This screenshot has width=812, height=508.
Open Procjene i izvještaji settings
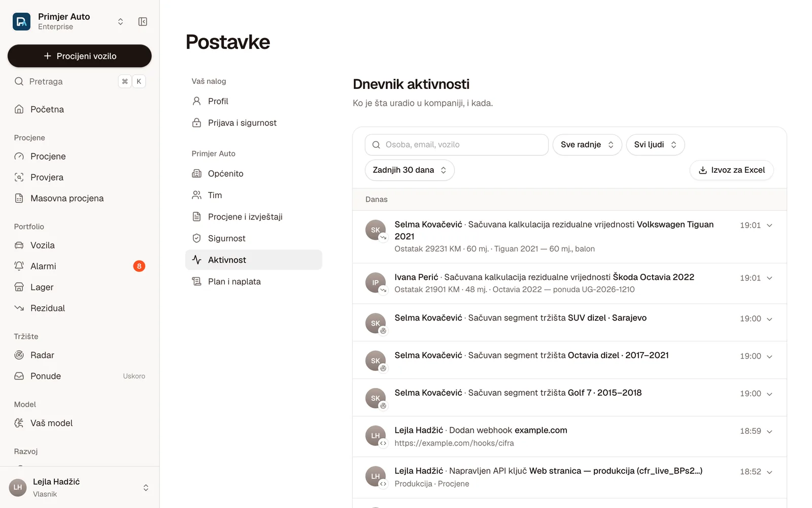coord(254,217)
